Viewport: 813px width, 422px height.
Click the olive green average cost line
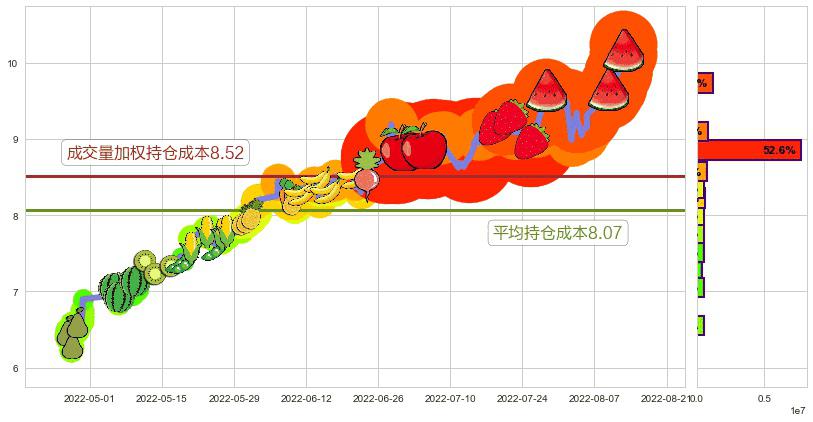click(300, 210)
